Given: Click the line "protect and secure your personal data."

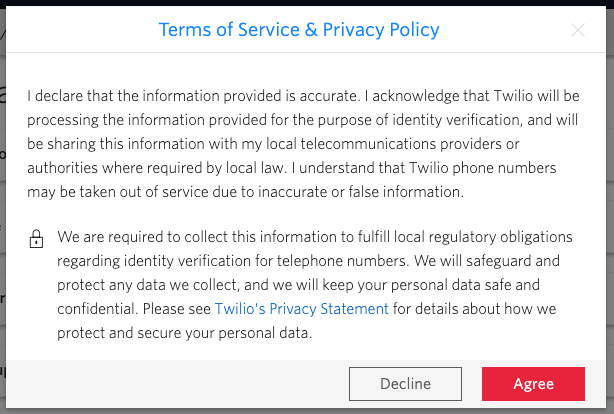Looking at the screenshot, I should (185, 333).
